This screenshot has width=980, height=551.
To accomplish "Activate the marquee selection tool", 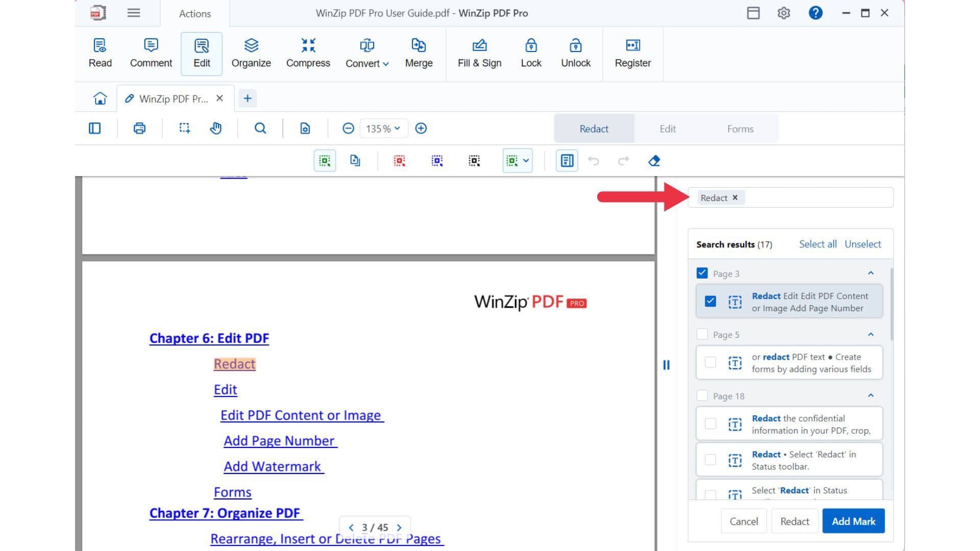I will click(185, 129).
